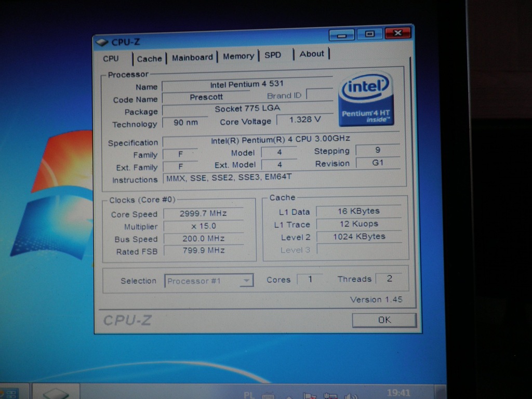Click the Rated FSB value '799.9 MHz'
Viewport: 532px width, 399px height.
tap(204, 250)
